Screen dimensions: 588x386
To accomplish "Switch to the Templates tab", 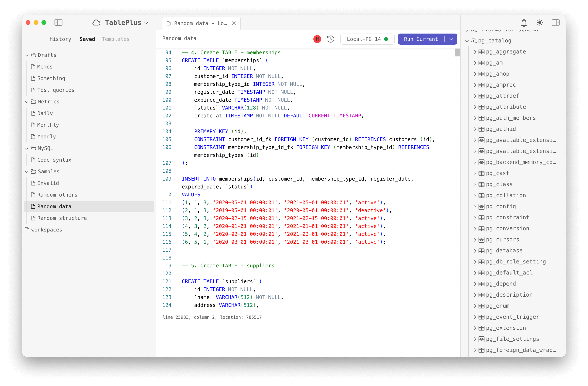I will click(116, 39).
